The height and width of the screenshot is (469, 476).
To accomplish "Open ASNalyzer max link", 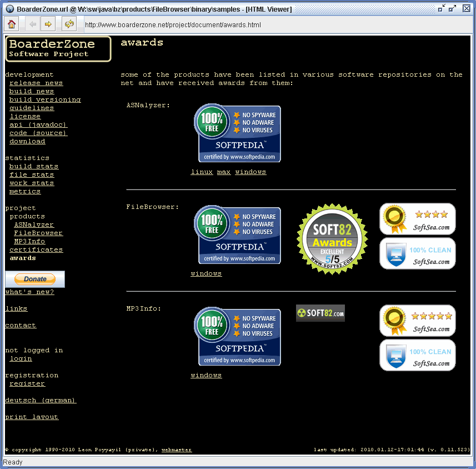I will pos(224,172).
